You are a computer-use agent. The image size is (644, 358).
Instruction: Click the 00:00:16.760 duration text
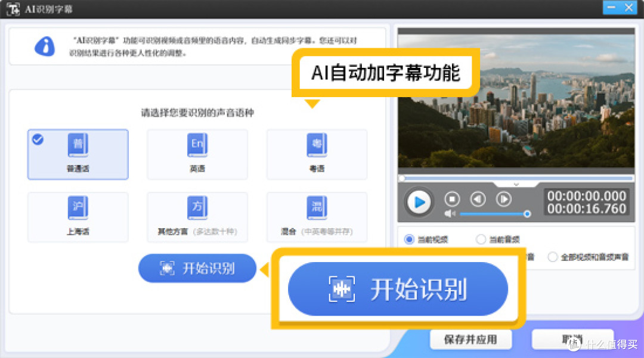point(587,208)
